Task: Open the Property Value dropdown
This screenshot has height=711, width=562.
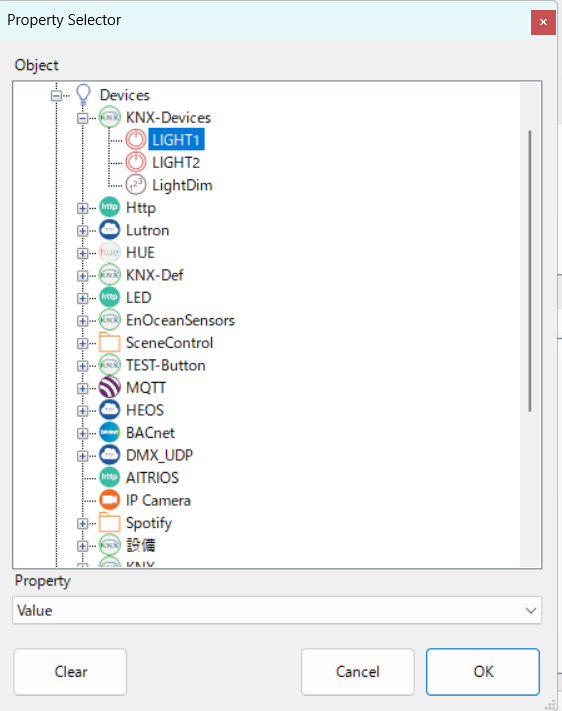Action: click(x=277, y=610)
